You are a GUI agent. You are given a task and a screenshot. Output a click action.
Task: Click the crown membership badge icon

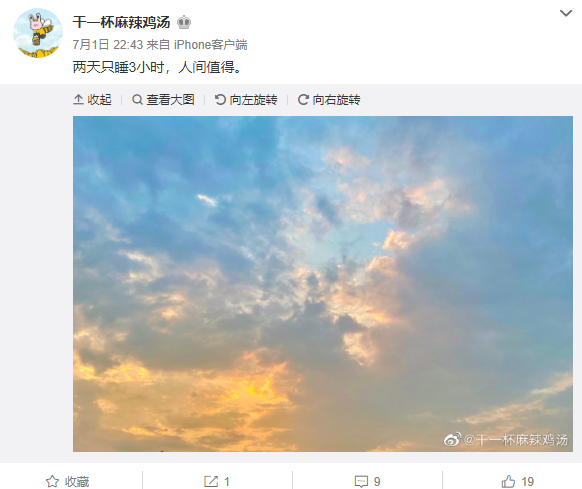(x=184, y=23)
